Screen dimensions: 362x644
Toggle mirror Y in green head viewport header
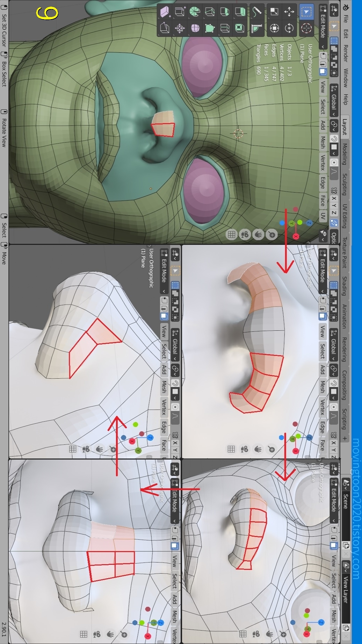(334, 205)
